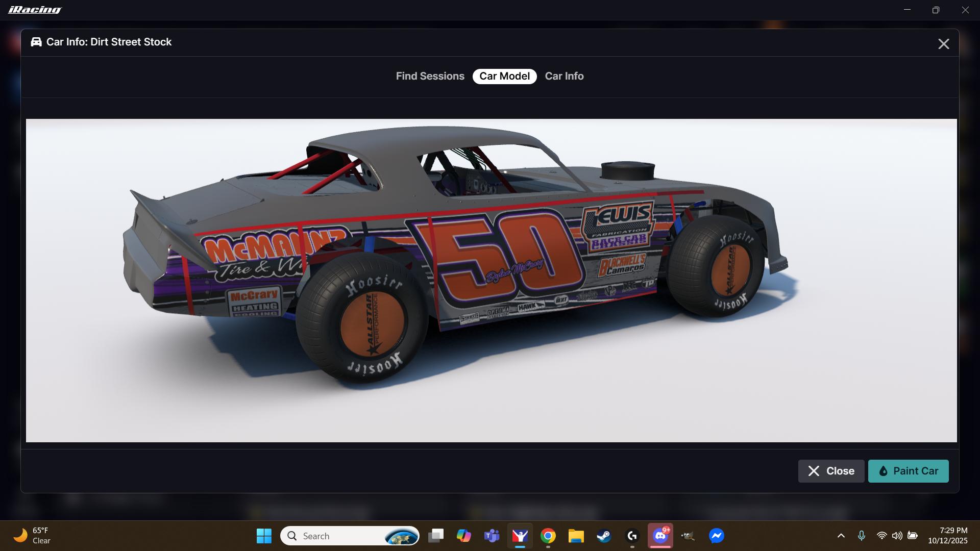The width and height of the screenshot is (980, 551).
Task: Open Wi-Fi network settings in tray
Action: (881, 536)
